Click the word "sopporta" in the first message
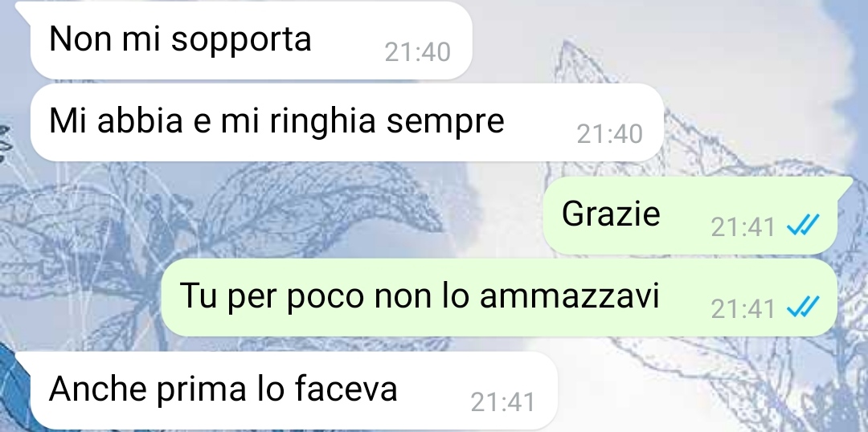 pyautogui.click(x=241, y=40)
